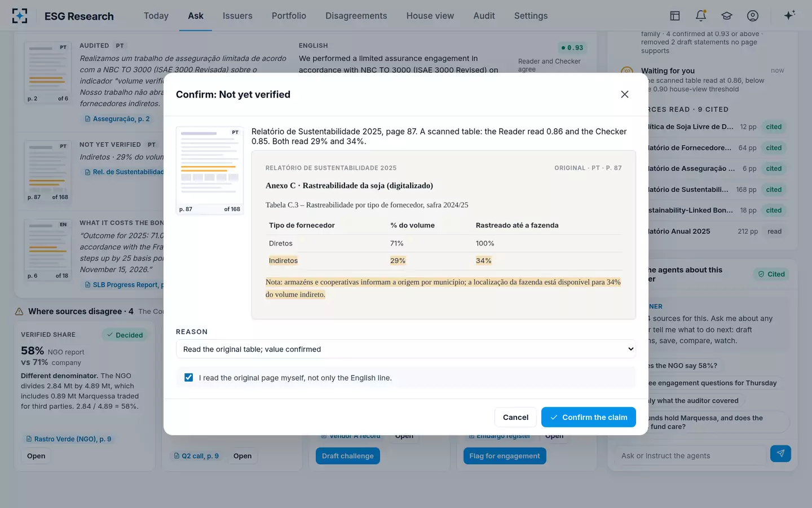This screenshot has width=812, height=508.
Task: Switch to the Today tab
Action: (156, 16)
